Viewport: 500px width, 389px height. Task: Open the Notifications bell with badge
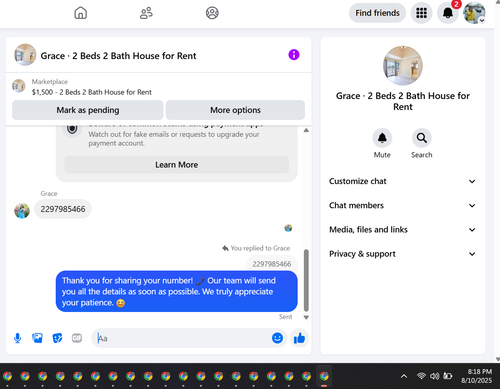click(x=448, y=13)
